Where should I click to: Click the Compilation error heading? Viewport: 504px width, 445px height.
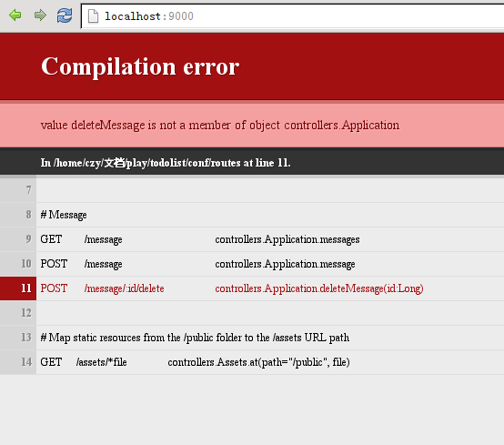coord(140,66)
